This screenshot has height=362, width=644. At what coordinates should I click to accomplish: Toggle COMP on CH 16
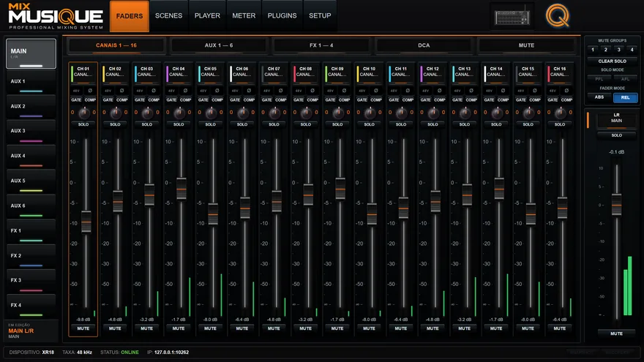tap(566, 99)
